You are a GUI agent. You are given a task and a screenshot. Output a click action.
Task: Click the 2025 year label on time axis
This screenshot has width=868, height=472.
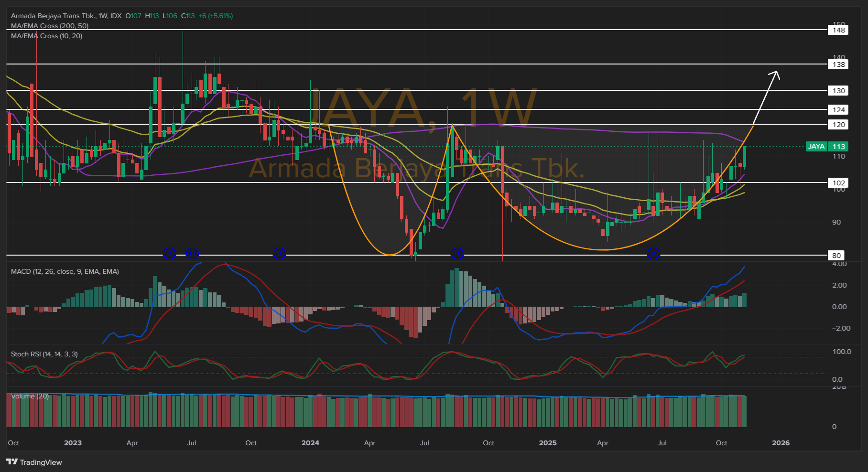548,443
